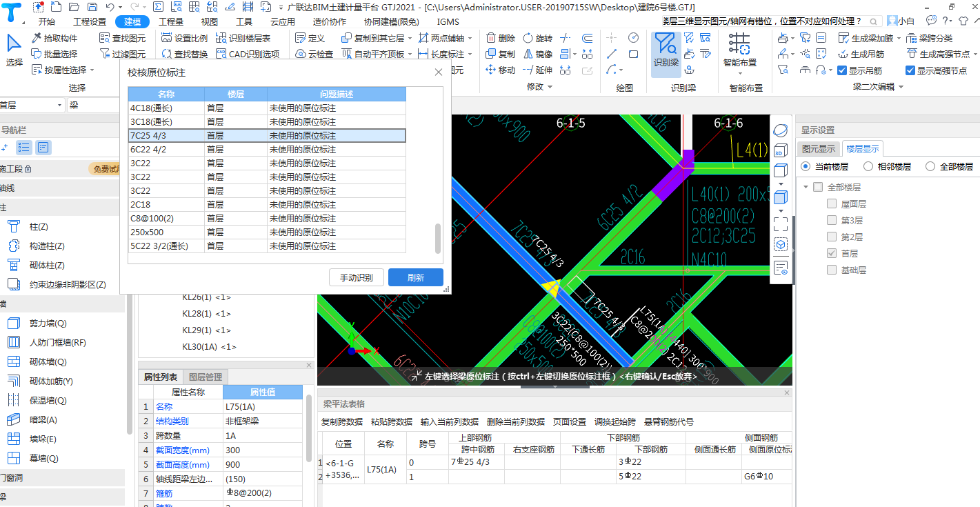This screenshot has width=980, height=507.
Task: Click the line draw tool in 绘图 group
Action: [x=612, y=54]
